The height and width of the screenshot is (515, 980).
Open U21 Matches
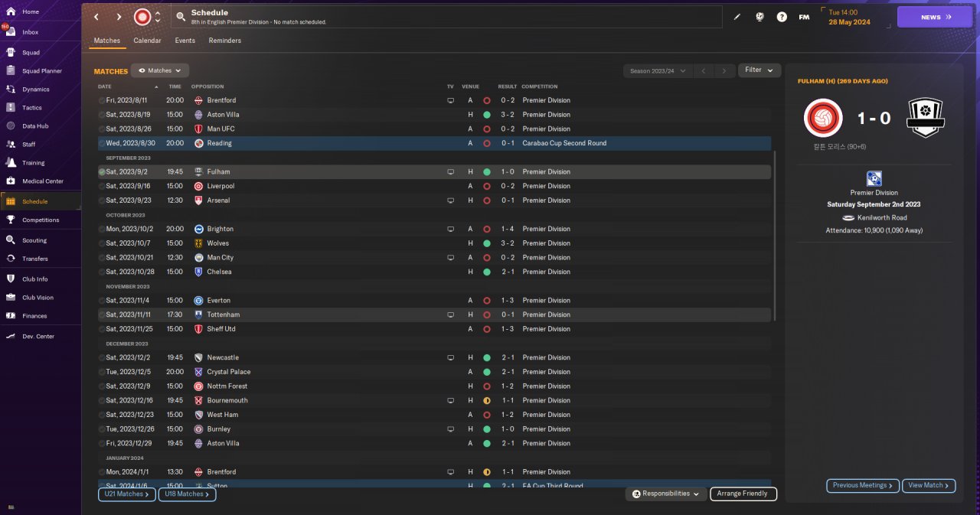126,494
